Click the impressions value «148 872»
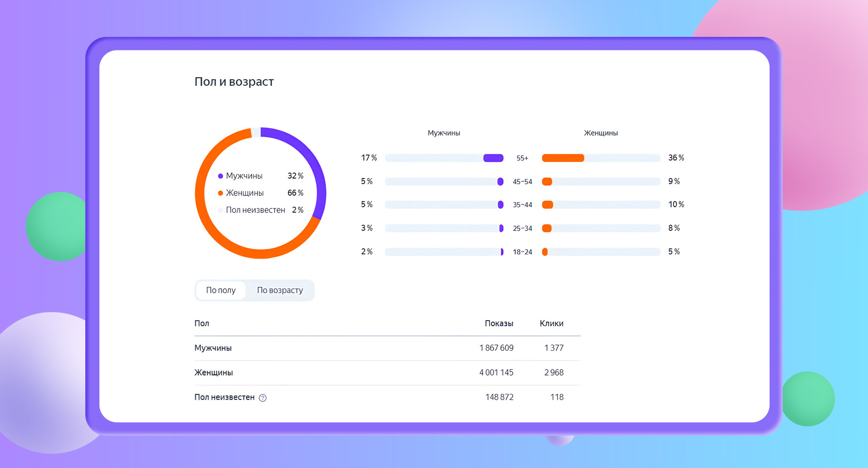Image resolution: width=868 pixels, height=468 pixels. [x=500, y=397]
